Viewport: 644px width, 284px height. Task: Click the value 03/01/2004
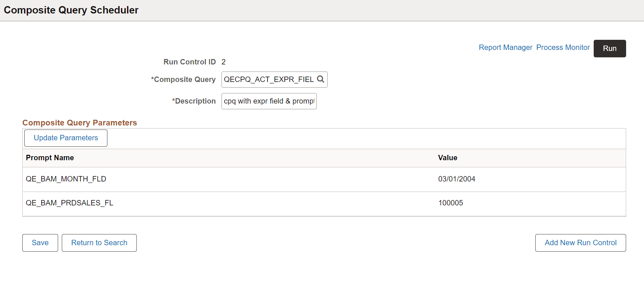[457, 179]
